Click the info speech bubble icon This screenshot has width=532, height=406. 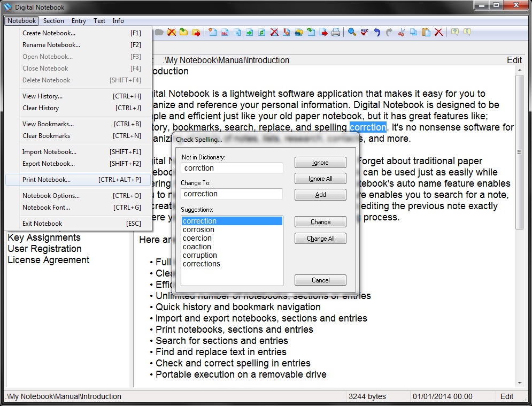[467, 32]
